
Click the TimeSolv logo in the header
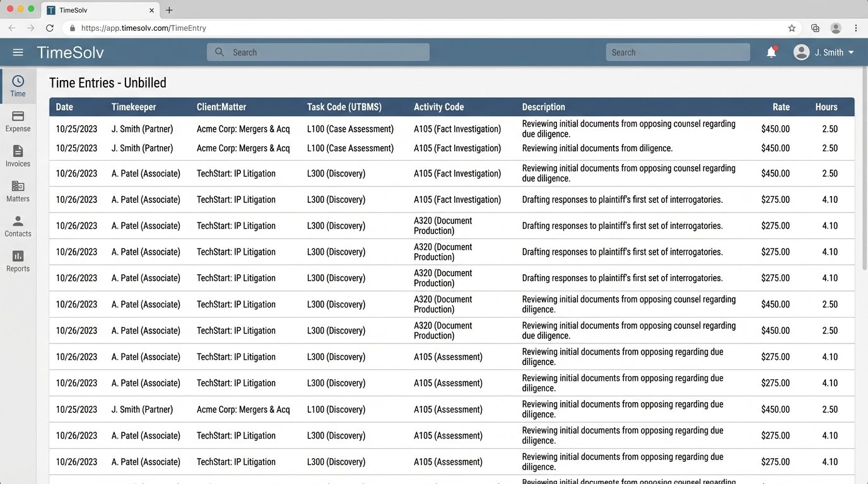coord(70,52)
